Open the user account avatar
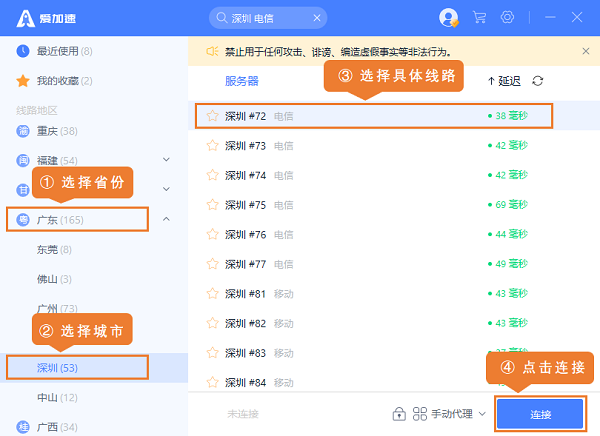 448,18
